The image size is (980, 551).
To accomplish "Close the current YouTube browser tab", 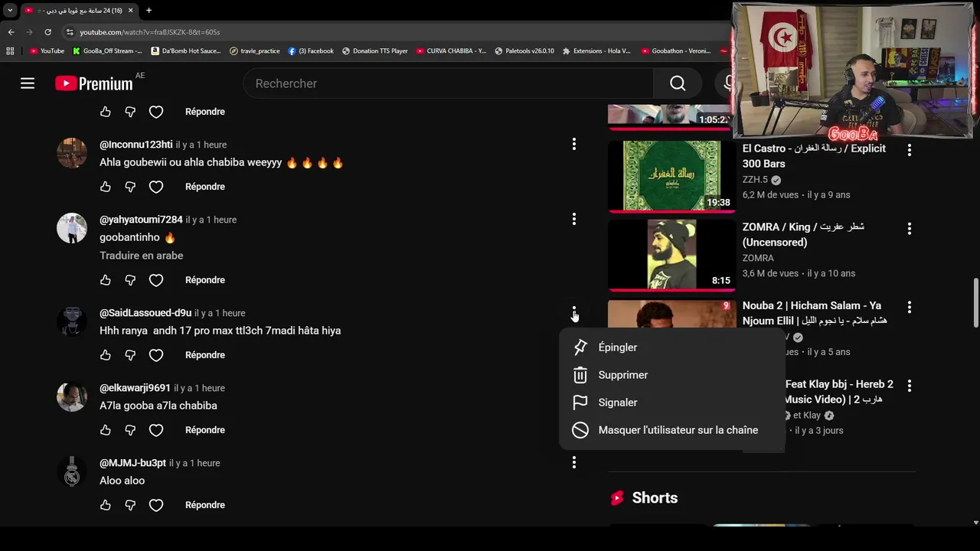I will point(130,11).
